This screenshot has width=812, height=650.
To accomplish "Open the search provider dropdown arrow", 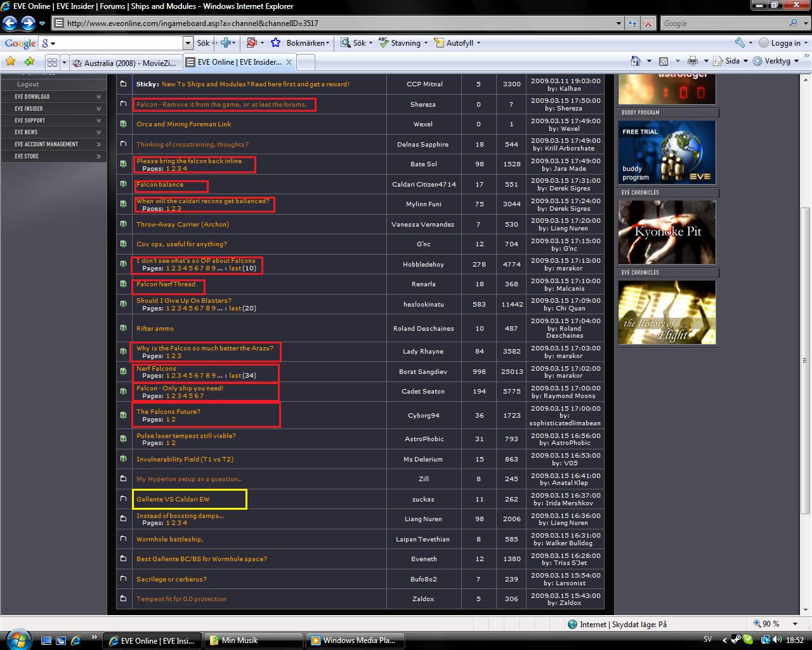I will (x=804, y=23).
